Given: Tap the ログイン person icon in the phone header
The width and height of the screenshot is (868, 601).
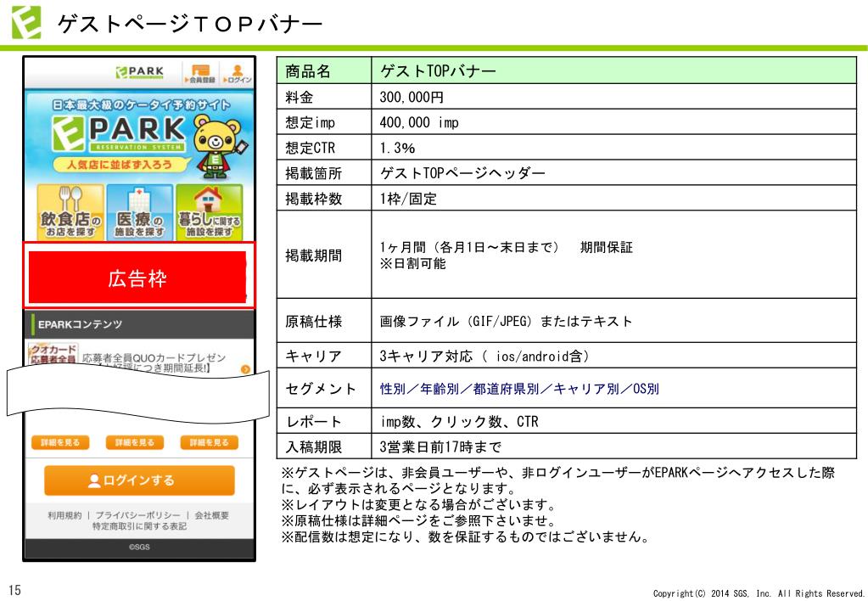Looking at the screenshot, I should 238,73.
